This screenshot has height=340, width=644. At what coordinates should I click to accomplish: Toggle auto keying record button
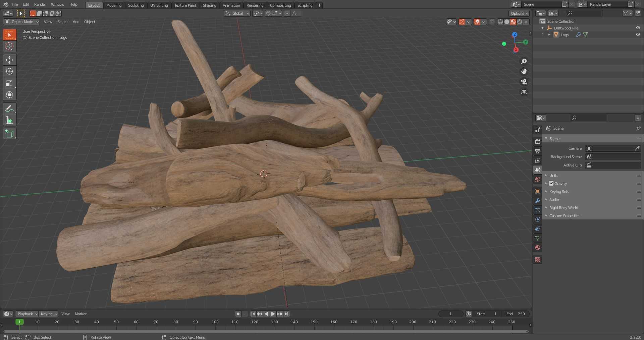[238, 314]
